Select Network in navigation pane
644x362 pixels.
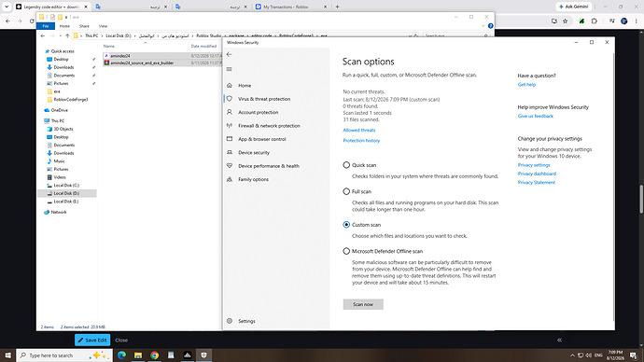pyautogui.click(x=58, y=212)
